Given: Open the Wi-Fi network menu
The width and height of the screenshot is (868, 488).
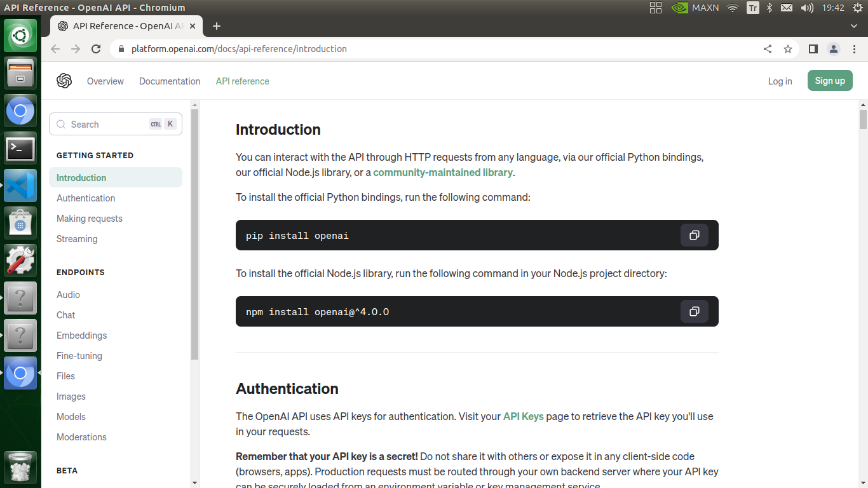Looking at the screenshot, I should [733, 8].
